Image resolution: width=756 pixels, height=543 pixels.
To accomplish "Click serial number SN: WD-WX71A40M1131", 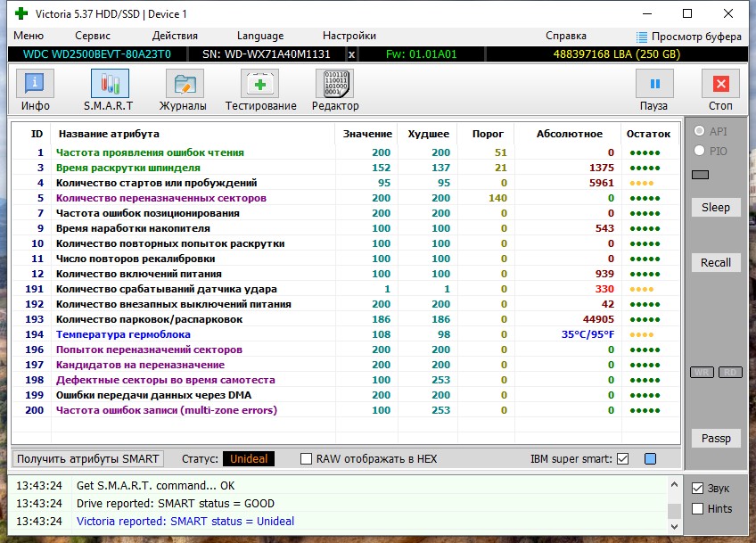I will 267,54.
